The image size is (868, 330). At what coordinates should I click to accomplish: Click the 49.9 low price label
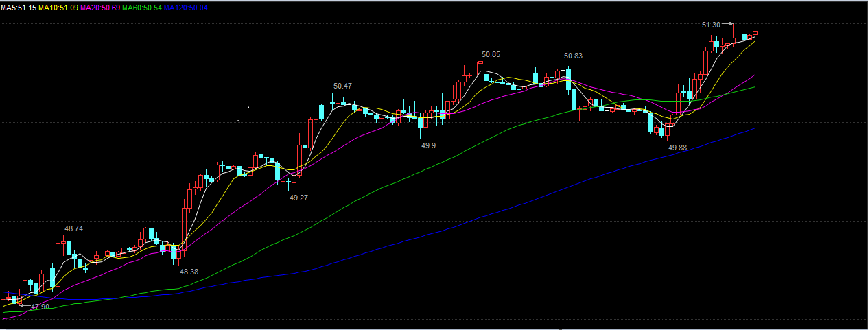click(428, 146)
